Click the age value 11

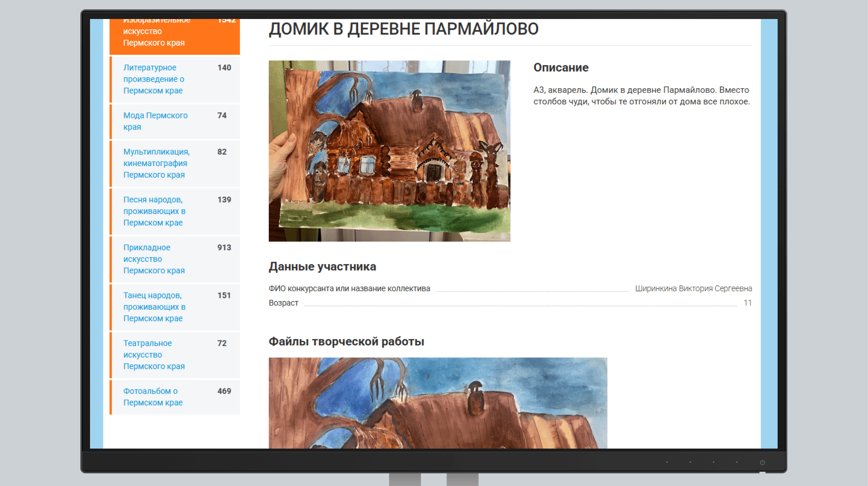(747, 303)
